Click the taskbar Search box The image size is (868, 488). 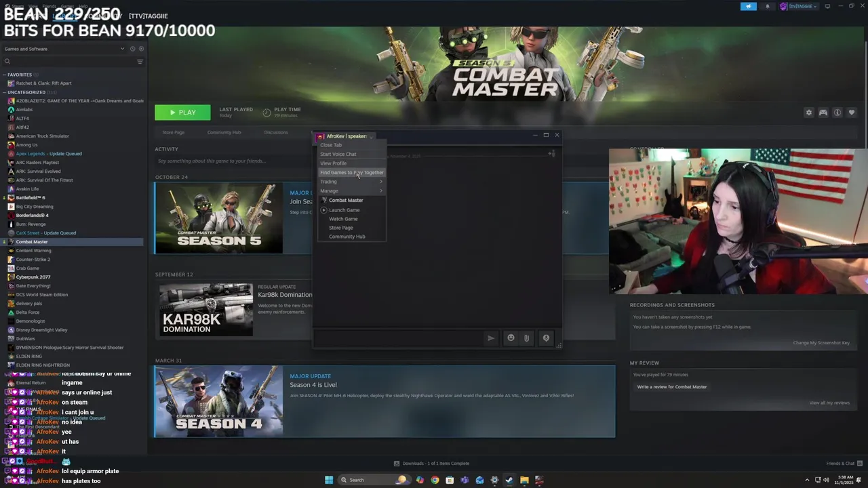[374, 480]
